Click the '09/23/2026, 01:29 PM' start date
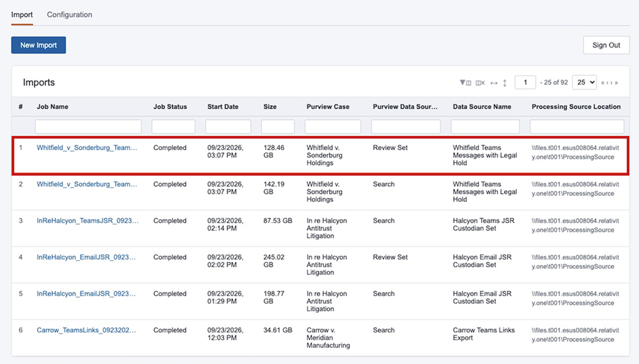The width and height of the screenshot is (639, 364). [x=226, y=297]
